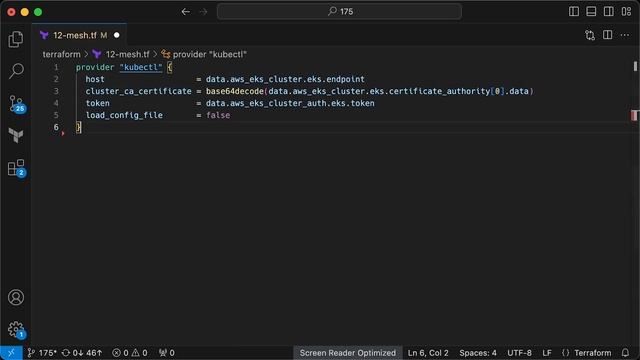
Task: Open the Terraform extension view
Action: tap(16, 135)
